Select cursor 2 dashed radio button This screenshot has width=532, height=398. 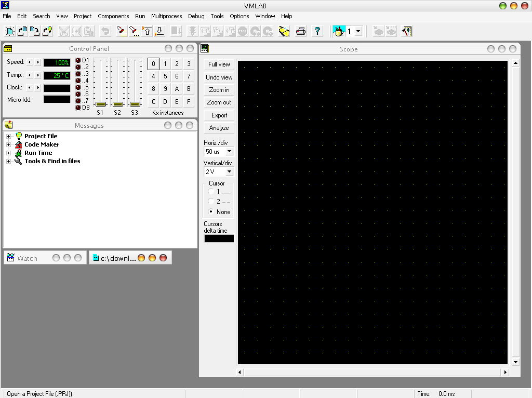click(211, 202)
